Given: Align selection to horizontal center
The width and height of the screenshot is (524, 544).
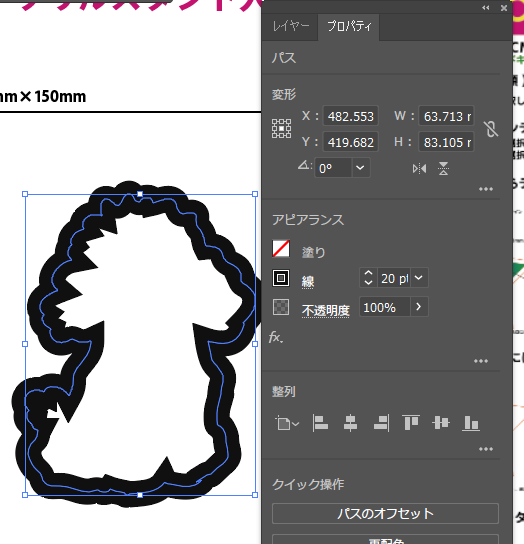Looking at the screenshot, I should pyautogui.click(x=350, y=423).
